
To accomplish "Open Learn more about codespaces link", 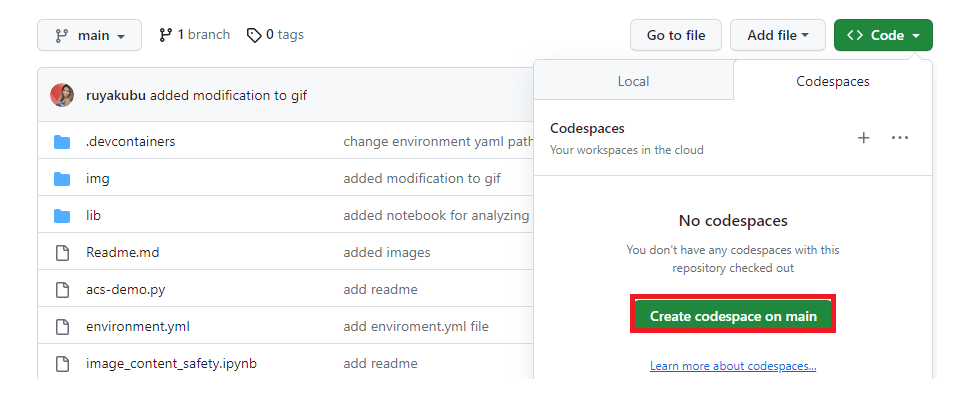I will point(733,366).
